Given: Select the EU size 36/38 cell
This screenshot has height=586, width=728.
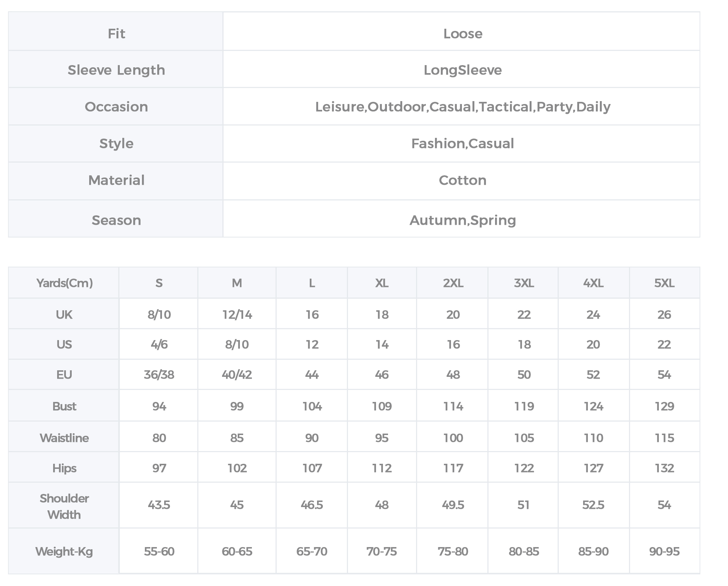Looking at the screenshot, I should [x=159, y=375].
